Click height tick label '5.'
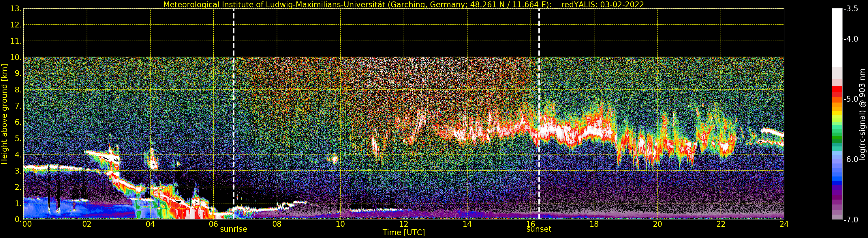Screen dimensions: 868x238 pyautogui.click(x=18, y=138)
